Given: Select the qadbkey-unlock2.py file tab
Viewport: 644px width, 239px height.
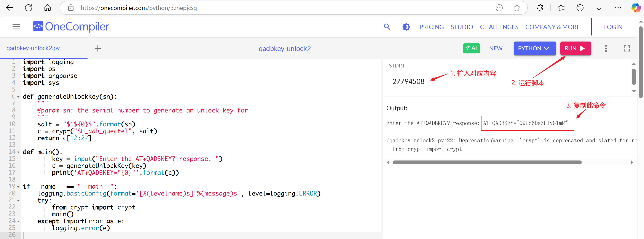Looking at the screenshot, I should (x=33, y=48).
